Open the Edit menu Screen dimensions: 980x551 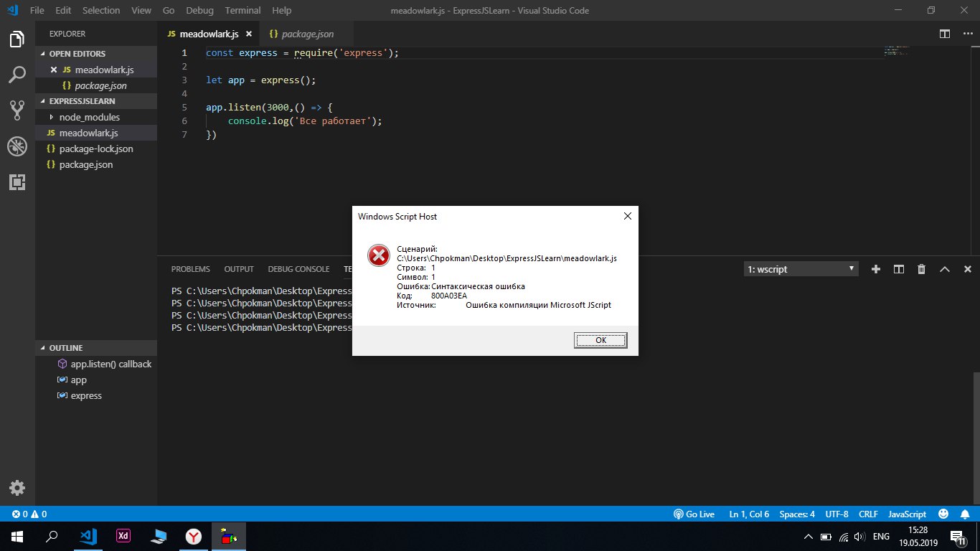(x=63, y=10)
